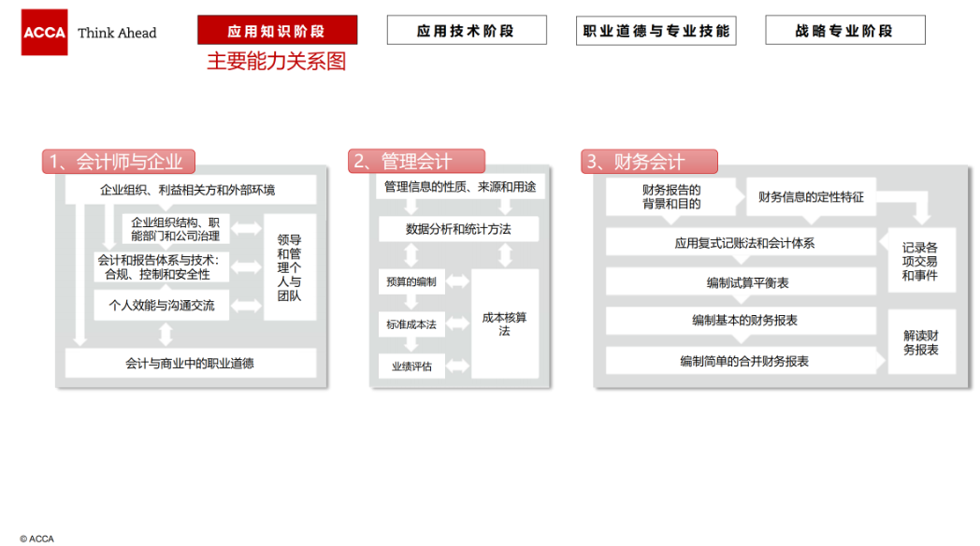Open the 职业道德与专业技能 tab
Screen dimensions: 980x546
(x=656, y=31)
